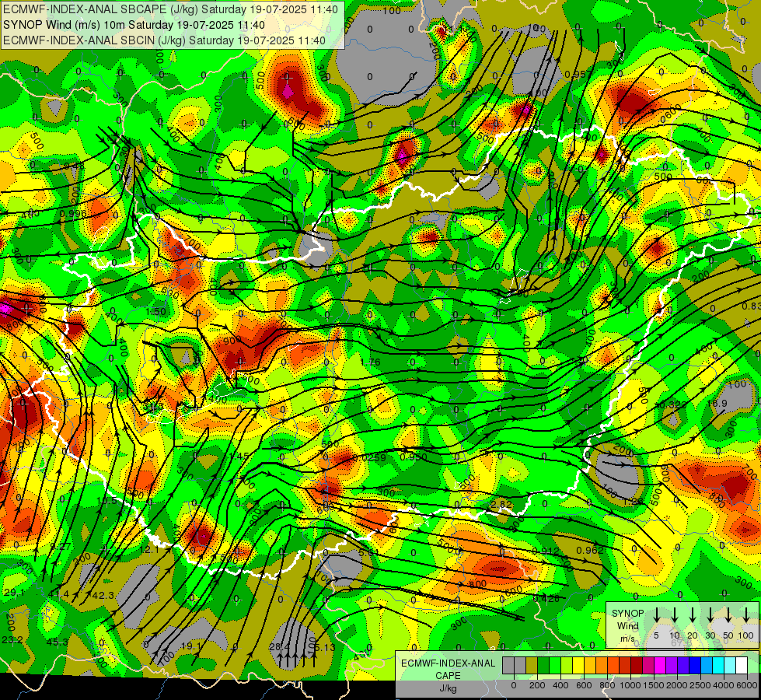The height and width of the screenshot is (700, 761).
Task: Click the 'ECMWF-INDEX-ANAL' text in color legend
Action: click(x=448, y=663)
